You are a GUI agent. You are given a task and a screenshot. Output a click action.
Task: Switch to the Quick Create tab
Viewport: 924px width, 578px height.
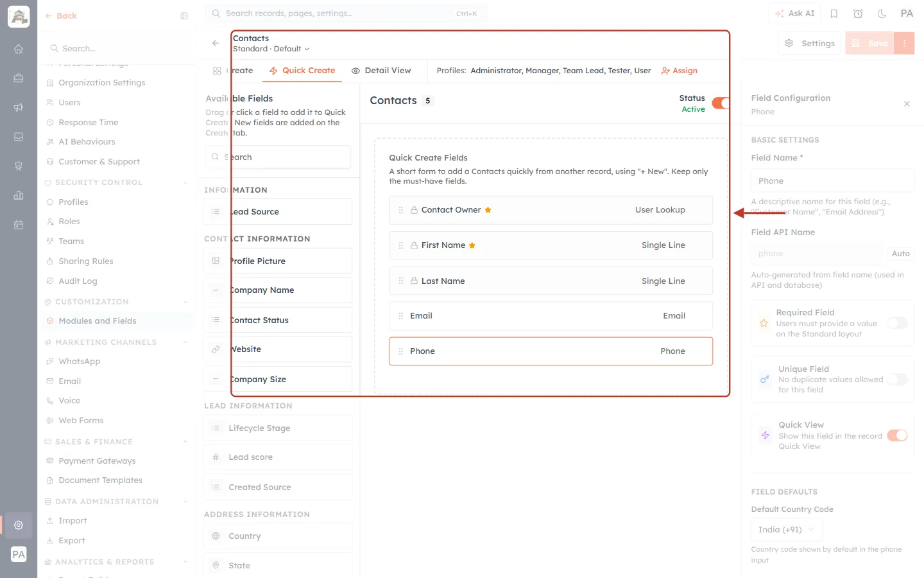tap(302, 71)
